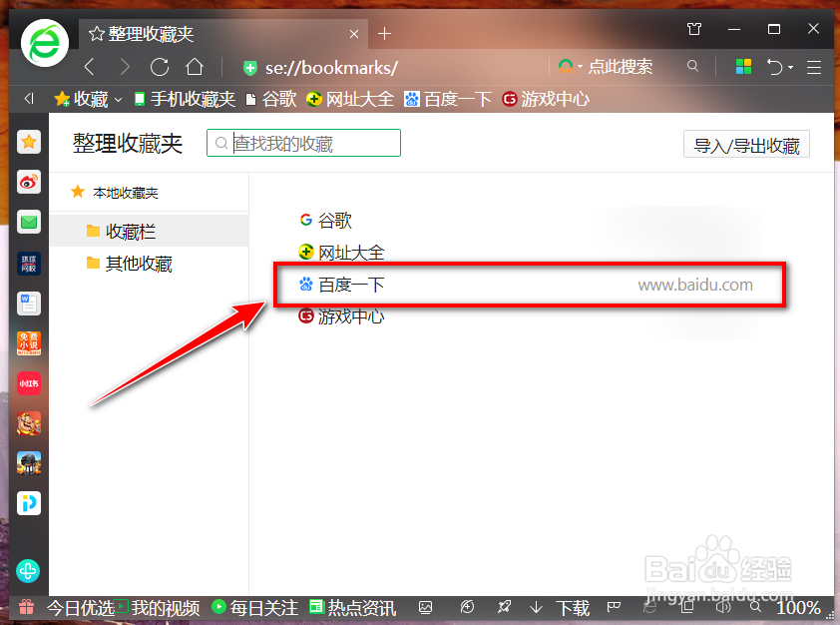
Task: Click the search magnifier icon
Action: coord(692,66)
